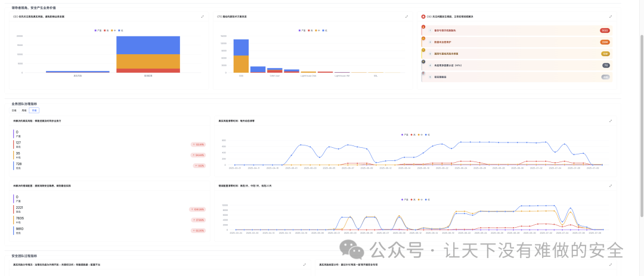This screenshot has height=276, width=644.
Task: Expand the second business-team line chart to fullscreen
Action: coord(611,185)
